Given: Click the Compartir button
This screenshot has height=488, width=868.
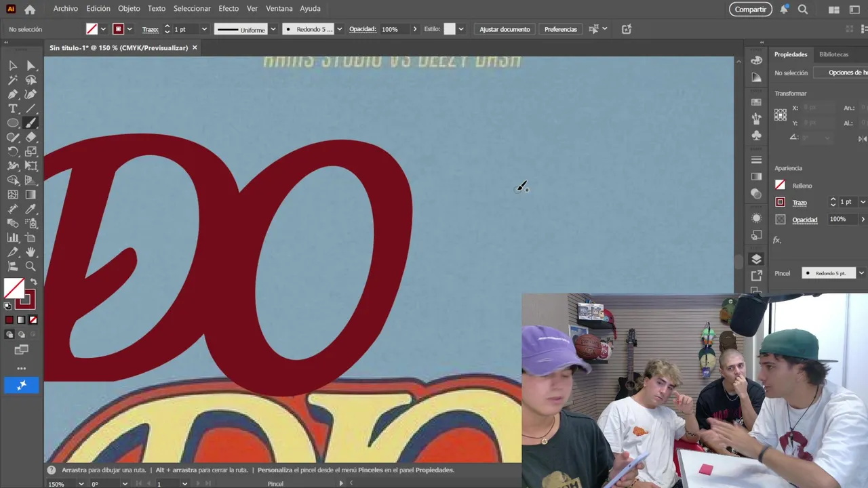Looking at the screenshot, I should coord(750,9).
